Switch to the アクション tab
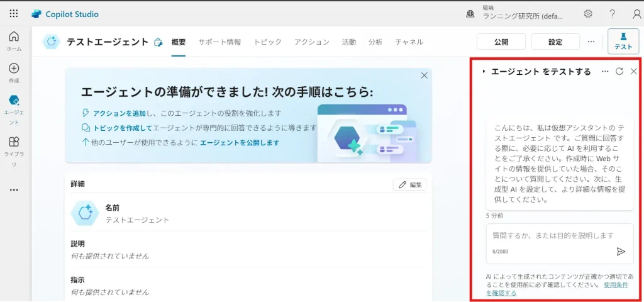The image size is (644, 302). 311,42
